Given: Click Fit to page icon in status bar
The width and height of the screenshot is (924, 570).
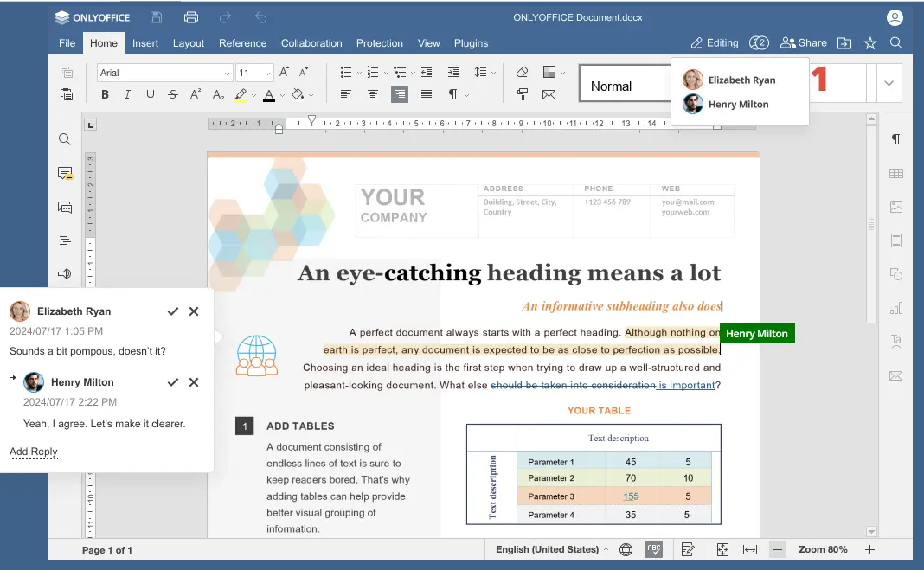Looking at the screenshot, I should click(x=722, y=549).
